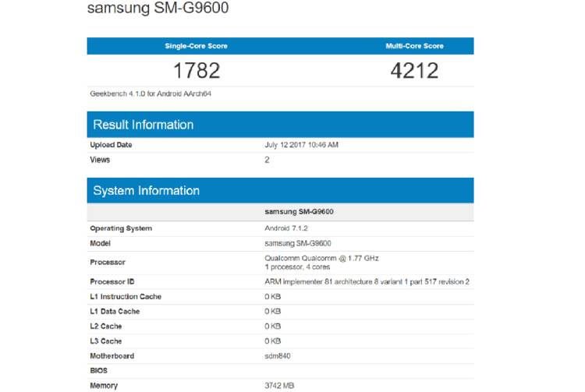
Task: Click the samsung SM-G9600 table column header
Action: (x=301, y=212)
